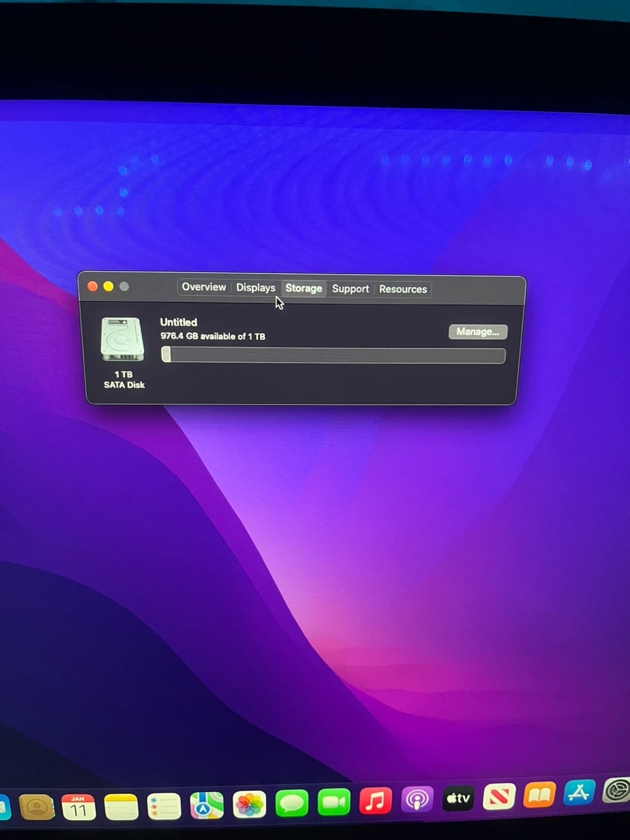Open Contacts from the Dock
The height and width of the screenshot is (840, 630).
(37, 807)
